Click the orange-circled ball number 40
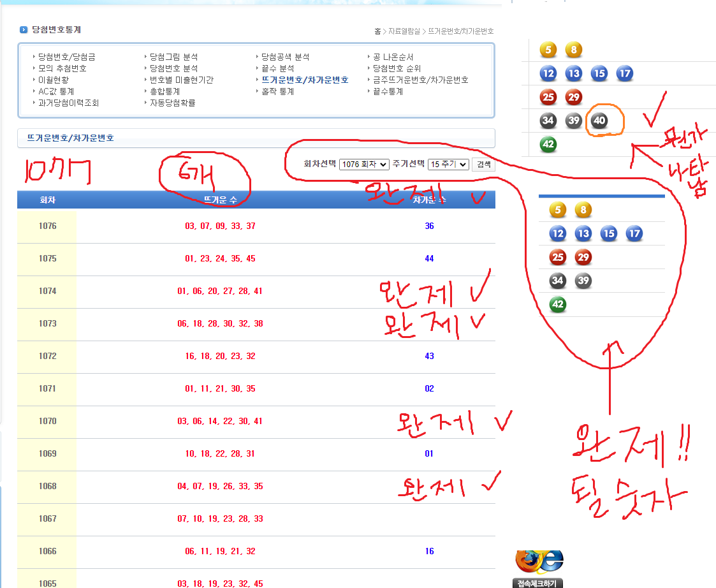This screenshot has height=588, width=716. coord(599,120)
